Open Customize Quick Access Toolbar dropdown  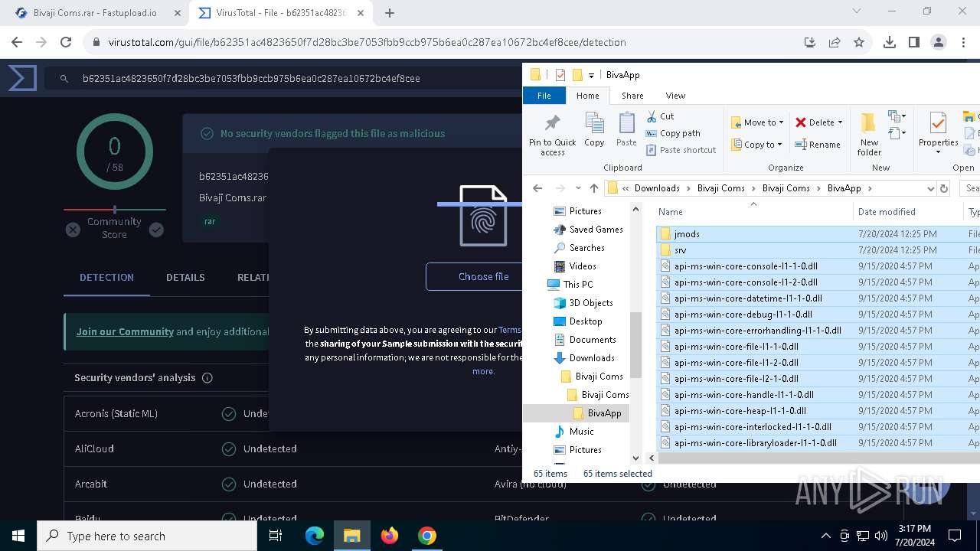tap(591, 75)
